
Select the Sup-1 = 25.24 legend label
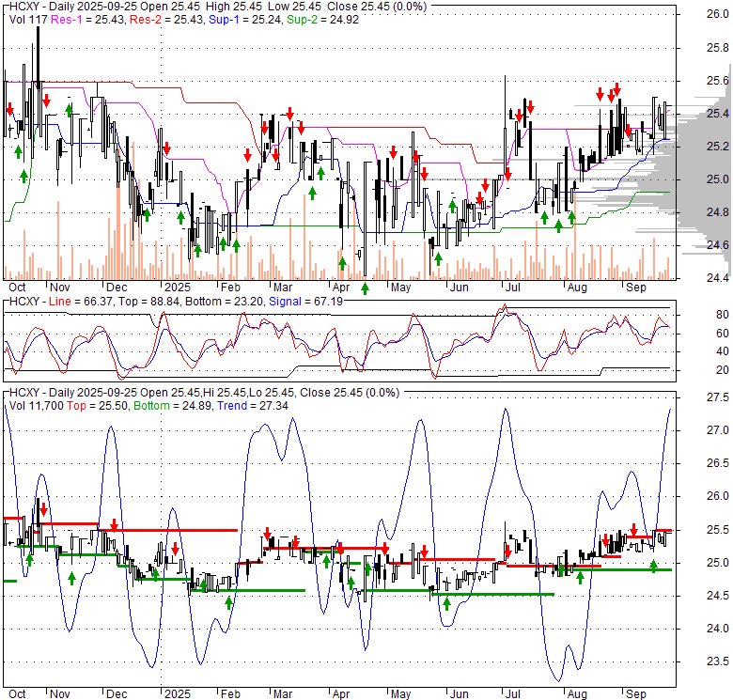click(245, 20)
